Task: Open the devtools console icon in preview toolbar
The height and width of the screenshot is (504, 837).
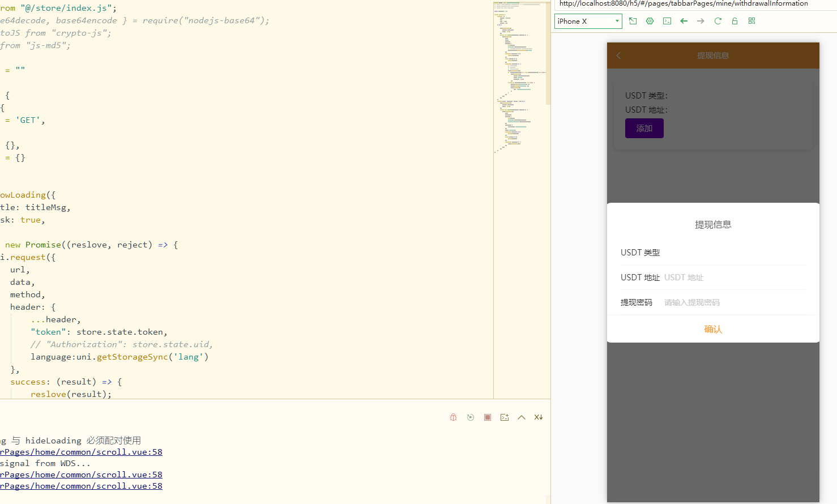Action: (667, 21)
